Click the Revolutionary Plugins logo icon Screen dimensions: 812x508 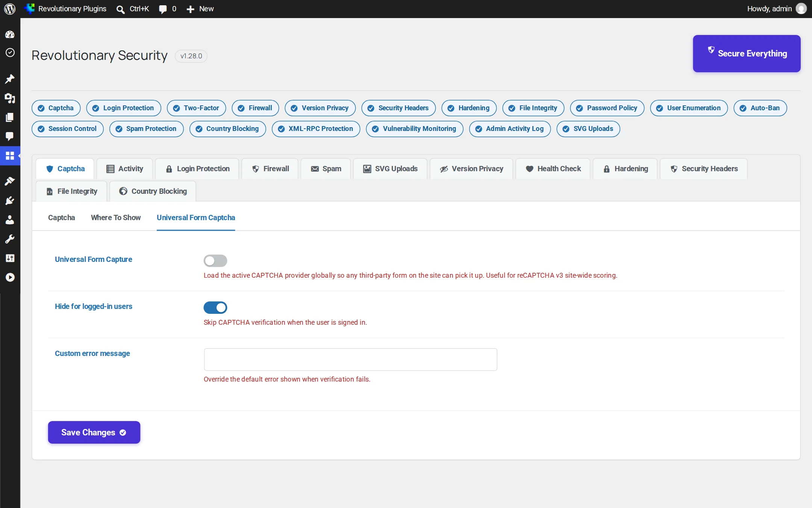(x=29, y=9)
